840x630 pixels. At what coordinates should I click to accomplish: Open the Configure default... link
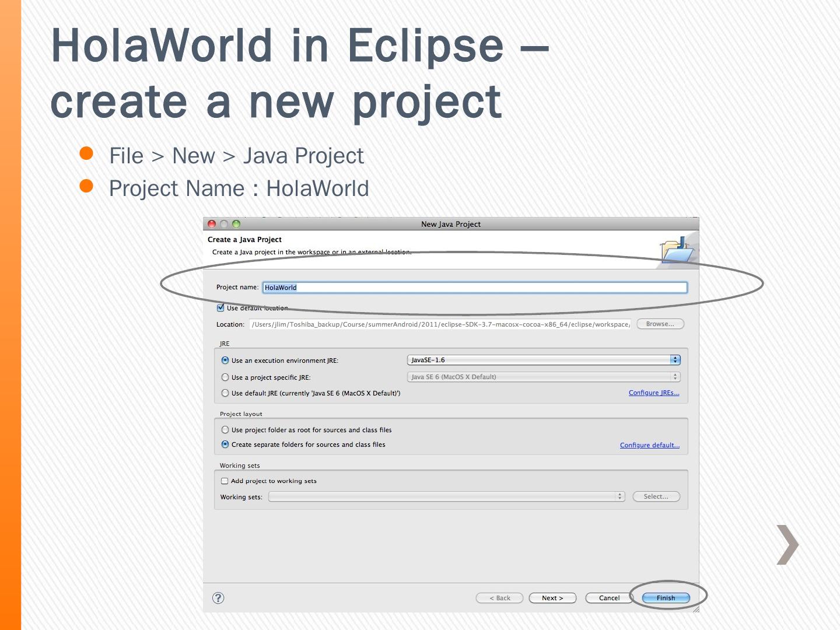650,445
